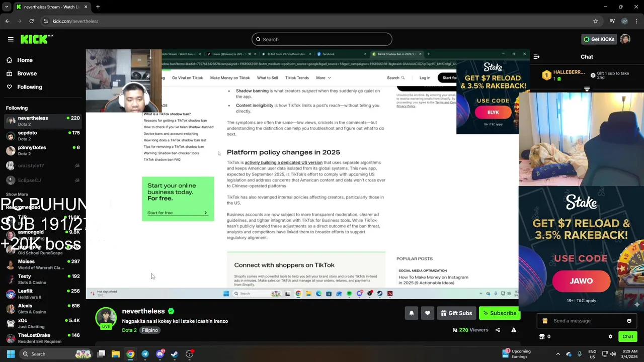The height and width of the screenshot is (362, 644).
Task: Open the channel shop icon
Action: click(542, 336)
